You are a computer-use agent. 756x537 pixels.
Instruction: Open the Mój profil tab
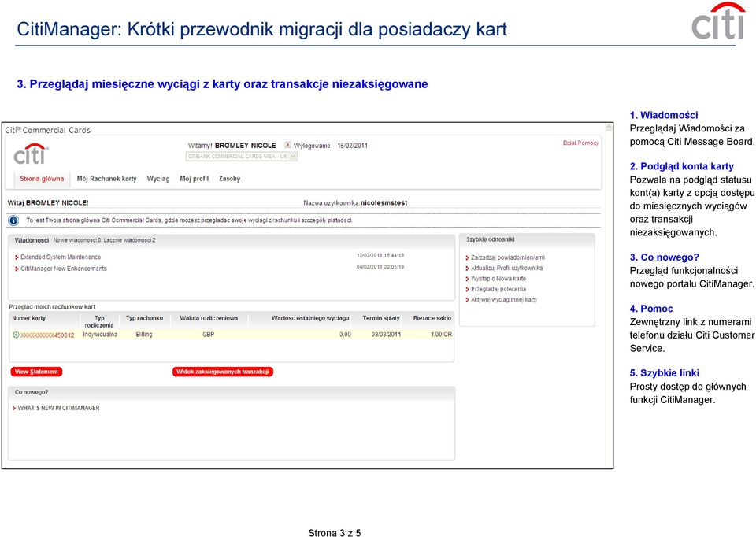(194, 179)
